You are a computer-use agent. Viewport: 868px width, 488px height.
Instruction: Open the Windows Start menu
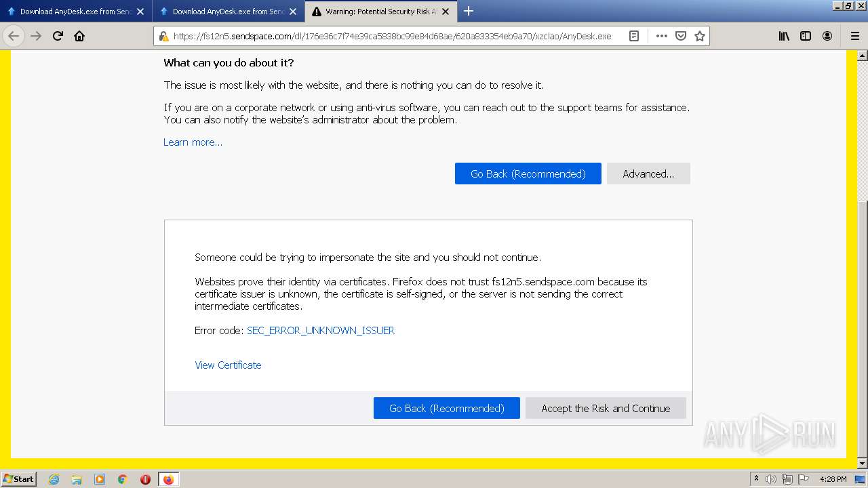tap(18, 479)
